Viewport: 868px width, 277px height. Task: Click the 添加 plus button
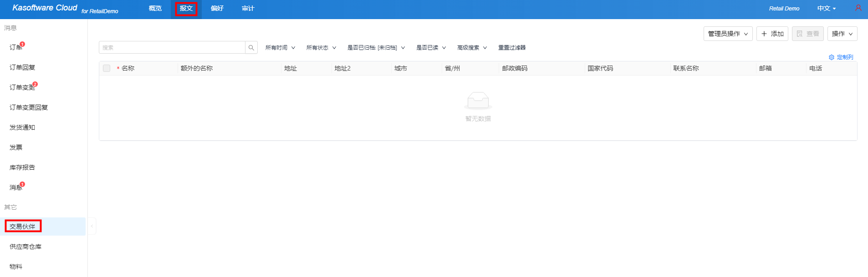[x=772, y=34]
